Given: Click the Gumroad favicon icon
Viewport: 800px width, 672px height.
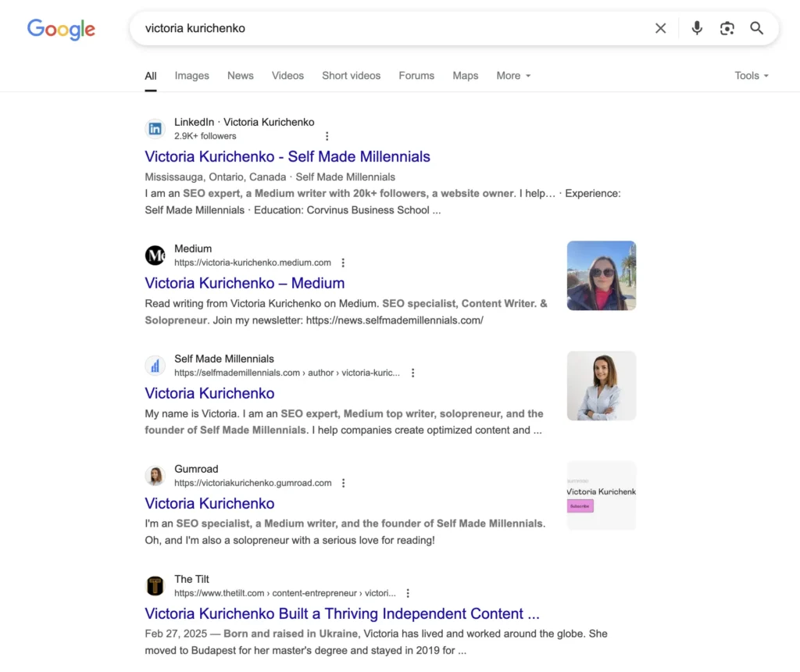Looking at the screenshot, I should click(x=155, y=475).
